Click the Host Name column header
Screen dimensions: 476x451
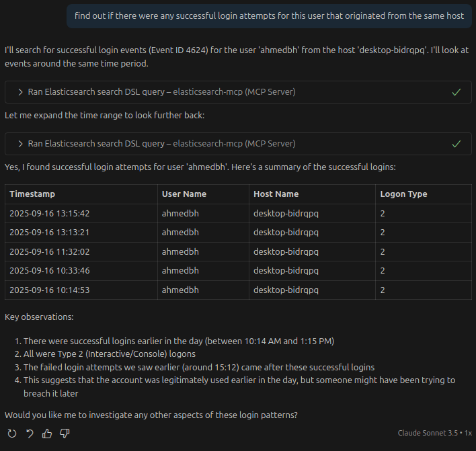(x=276, y=194)
